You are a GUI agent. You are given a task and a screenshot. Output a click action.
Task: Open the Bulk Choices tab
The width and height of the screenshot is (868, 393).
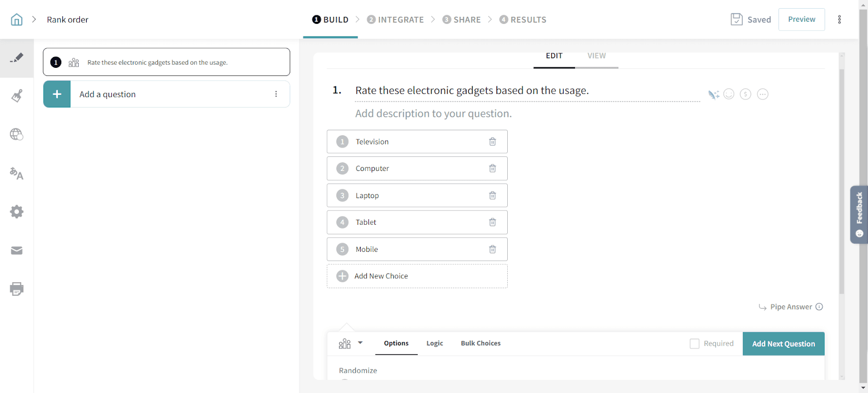point(481,344)
